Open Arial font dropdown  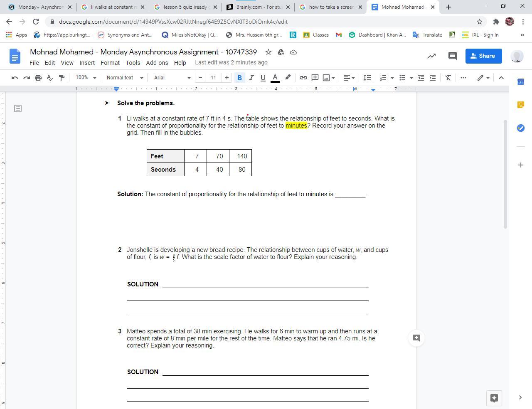172,78
